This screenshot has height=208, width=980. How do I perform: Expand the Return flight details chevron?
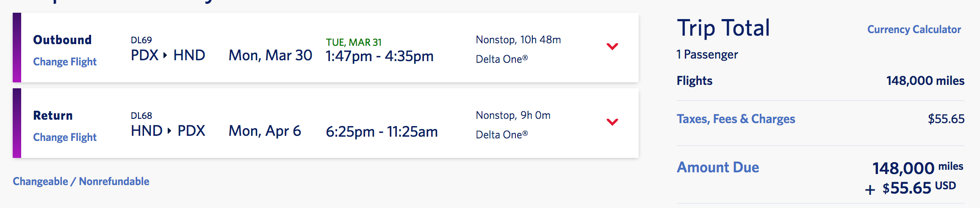(612, 122)
